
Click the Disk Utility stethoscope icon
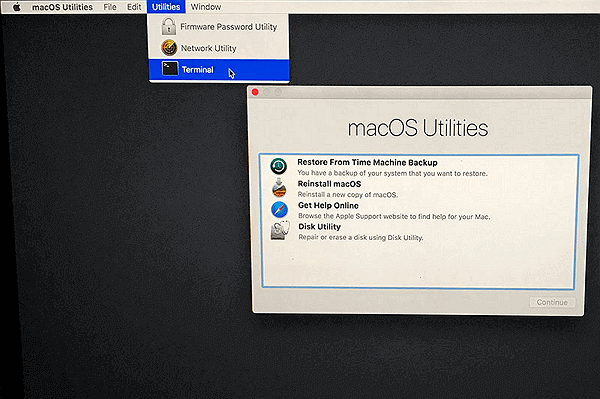(280, 231)
